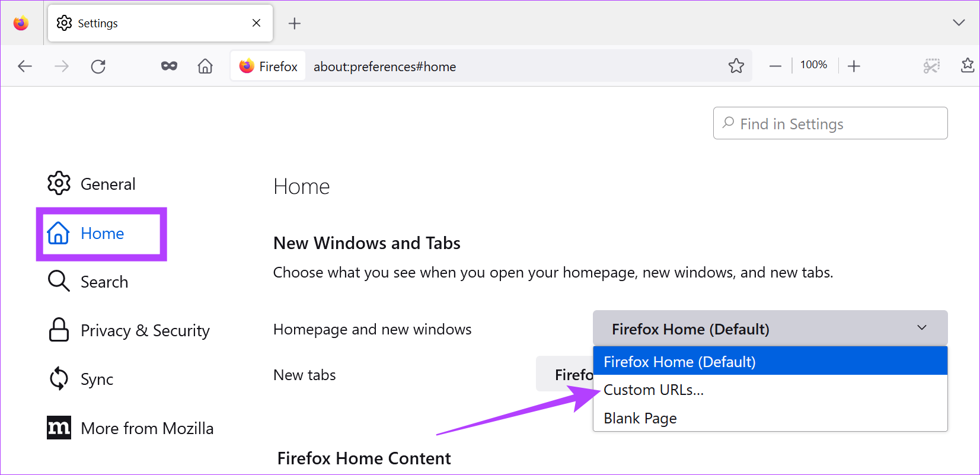Click the back navigation arrow

pyautogui.click(x=25, y=66)
